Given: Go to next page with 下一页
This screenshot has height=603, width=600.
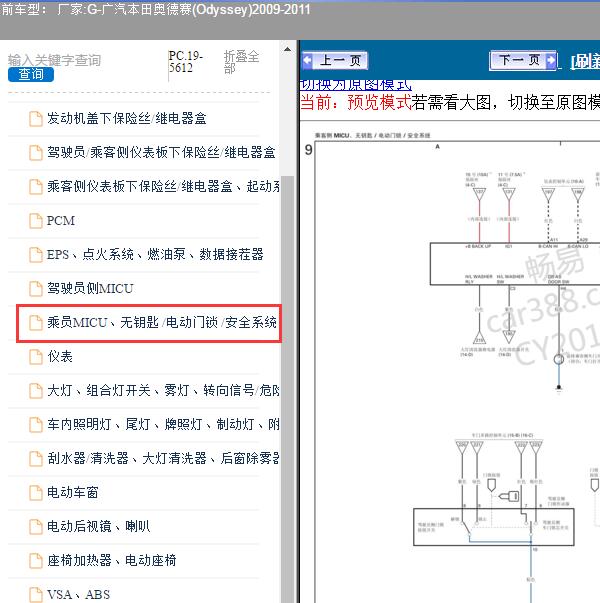Looking at the screenshot, I should coord(523,60).
